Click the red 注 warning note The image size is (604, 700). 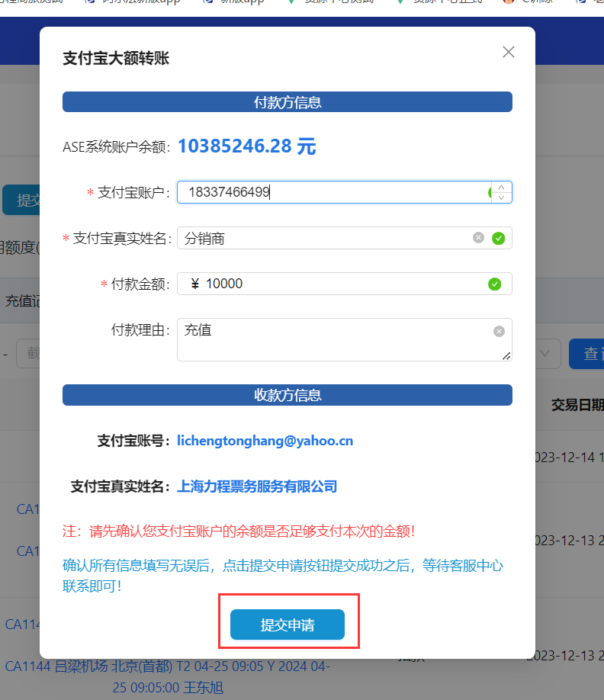[239, 531]
